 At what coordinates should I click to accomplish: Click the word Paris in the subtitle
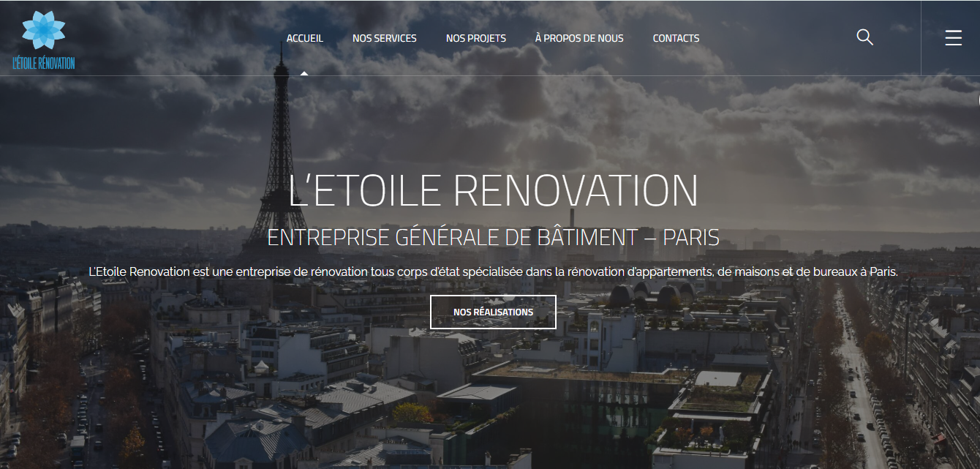coord(691,237)
